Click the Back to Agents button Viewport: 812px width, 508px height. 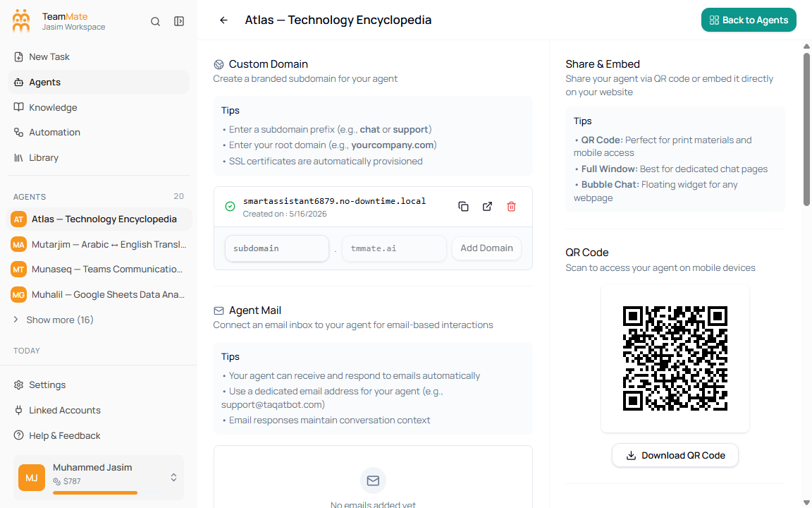[749, 20]
